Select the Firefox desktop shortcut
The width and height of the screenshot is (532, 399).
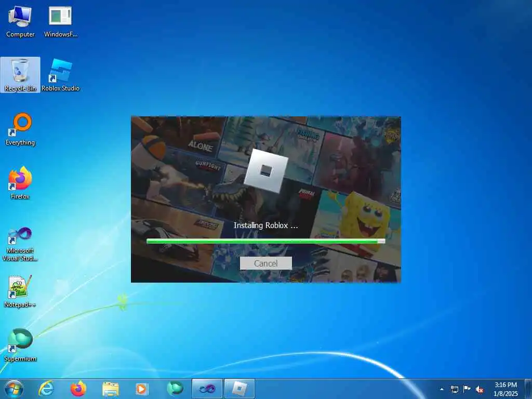(20, 183)
